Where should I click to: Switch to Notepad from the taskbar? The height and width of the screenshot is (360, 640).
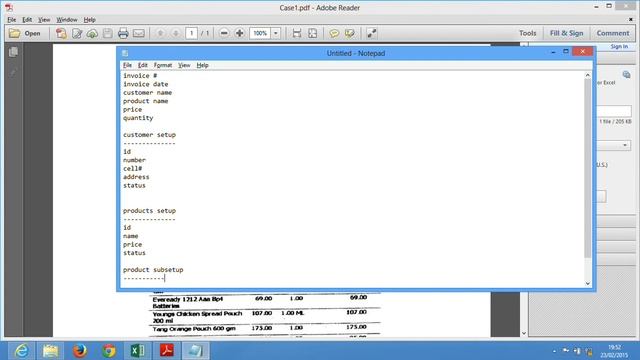click(x=196, y=351)
